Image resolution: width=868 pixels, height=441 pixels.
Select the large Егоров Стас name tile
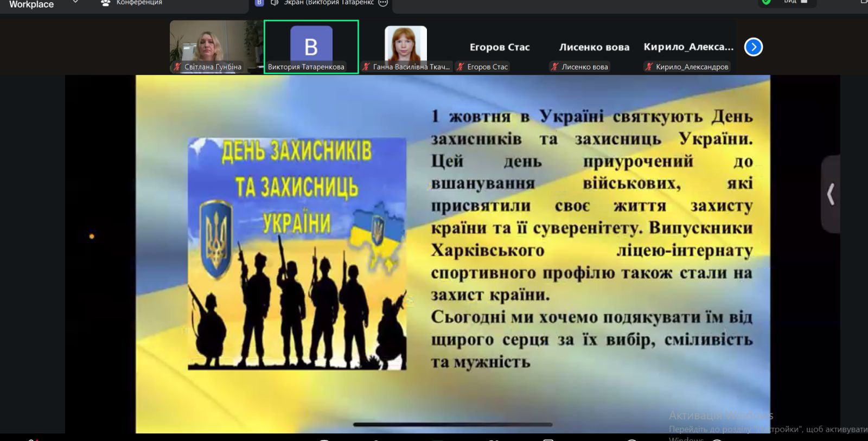point(499,47)
